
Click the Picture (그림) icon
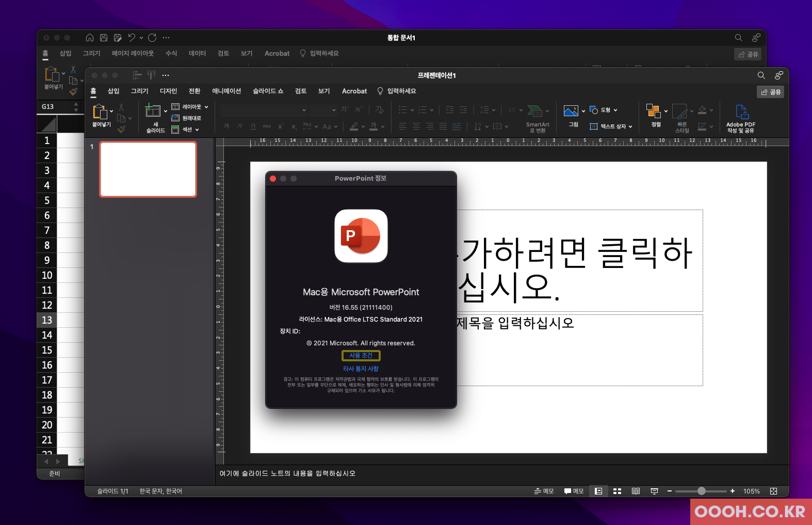[x=571, y=110]
